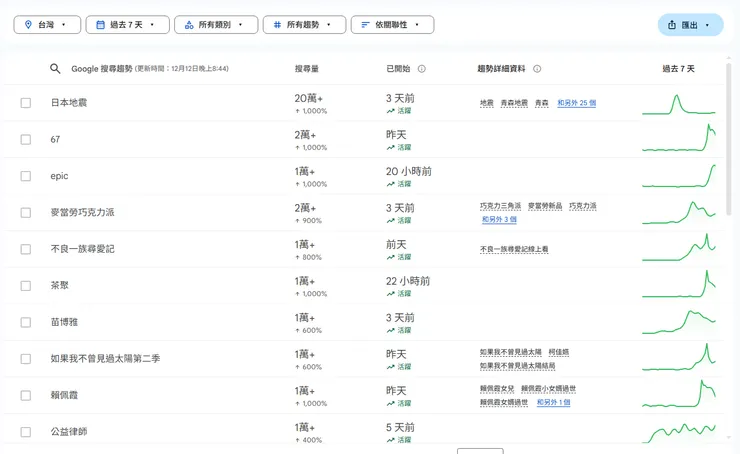Click the 67 sparkline chart
740x454 pixels.
point(679,138)
